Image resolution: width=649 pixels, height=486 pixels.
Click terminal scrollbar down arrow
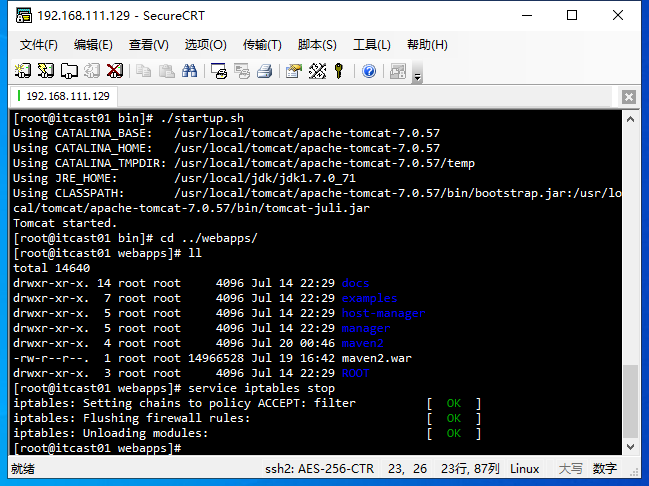(630, 447)
